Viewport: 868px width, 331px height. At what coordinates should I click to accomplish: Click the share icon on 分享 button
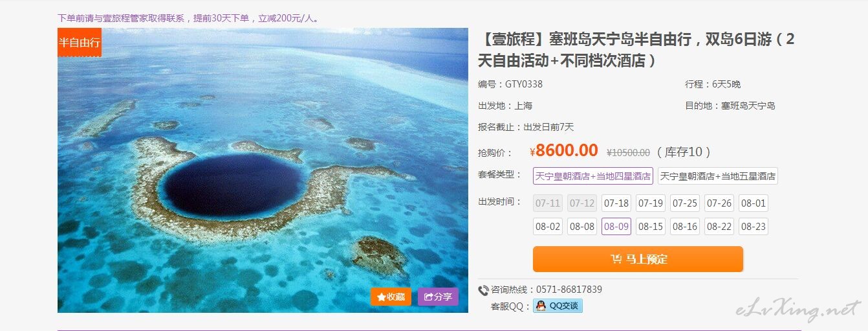428,297
